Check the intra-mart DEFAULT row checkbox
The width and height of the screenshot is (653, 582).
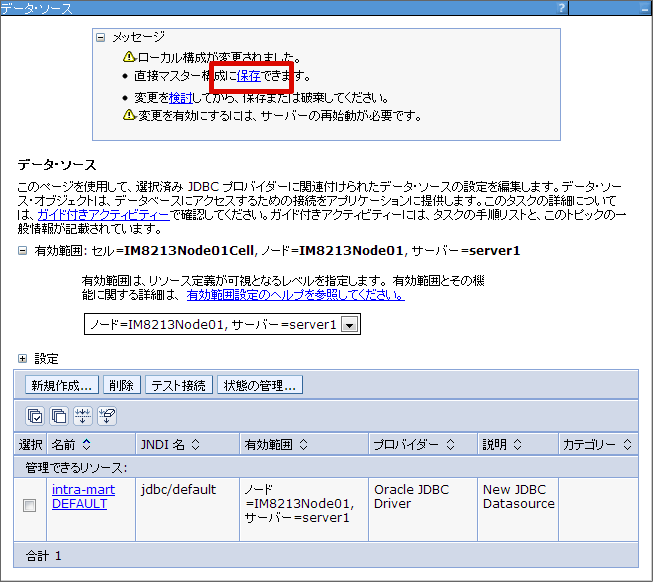point(29,505)
